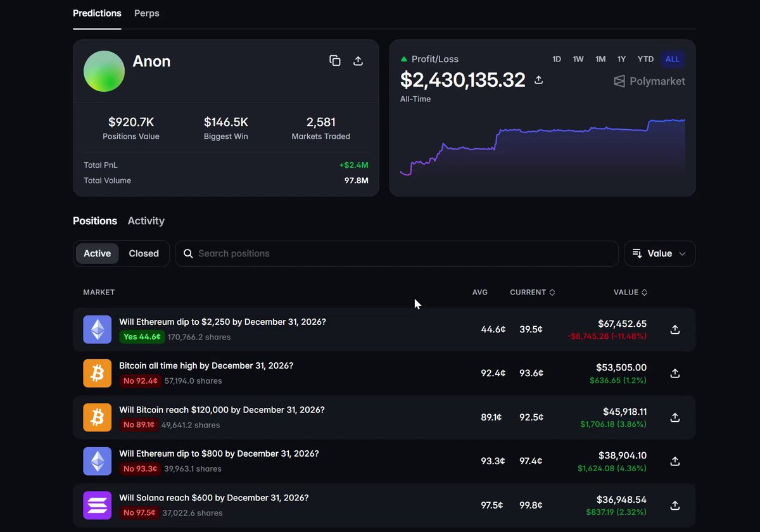Click the $2,430,135.32 profit amount

tap(463, 80)
